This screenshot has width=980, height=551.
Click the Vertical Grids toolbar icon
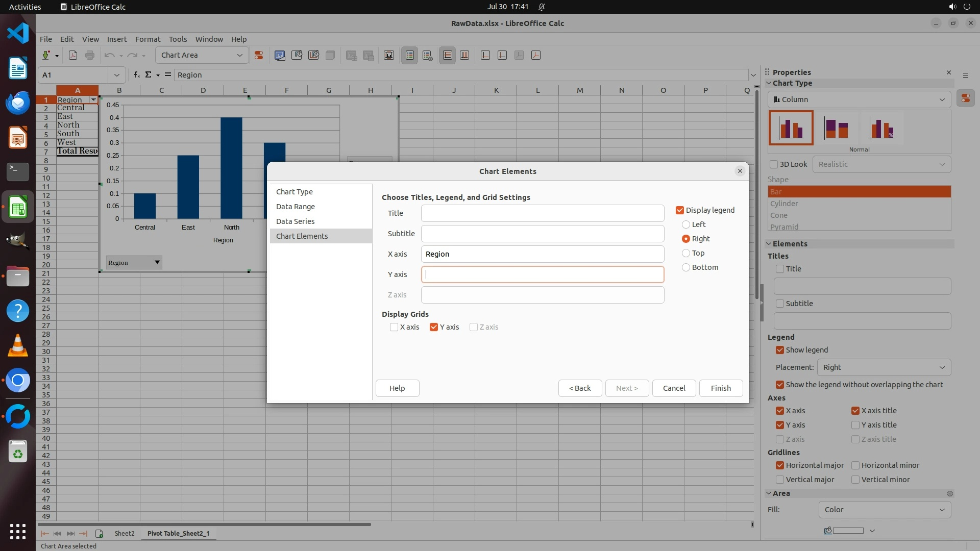pyautogui.click(x=464, y=55)
